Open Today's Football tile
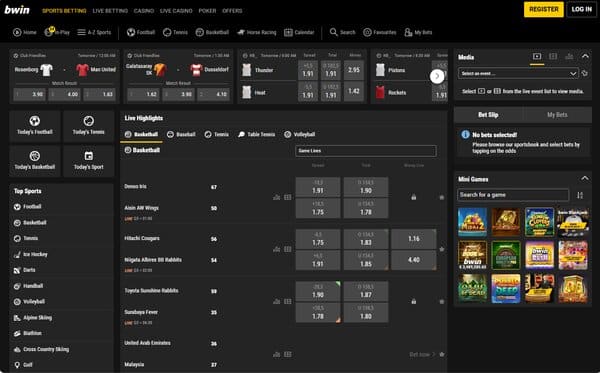Image resolution: width=600 pixels, height=373 pixels. pyautogui.click(x=35, y=126)
